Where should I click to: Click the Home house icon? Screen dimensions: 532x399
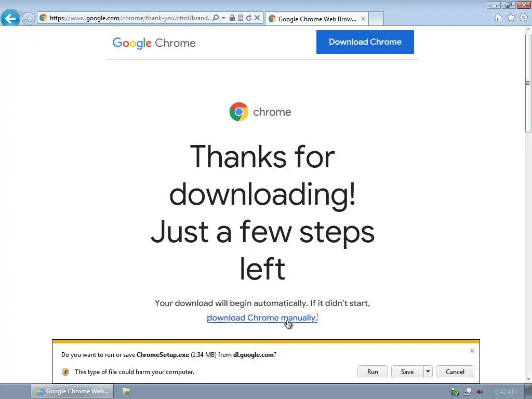pyautogui.click(x=498, y=18)
